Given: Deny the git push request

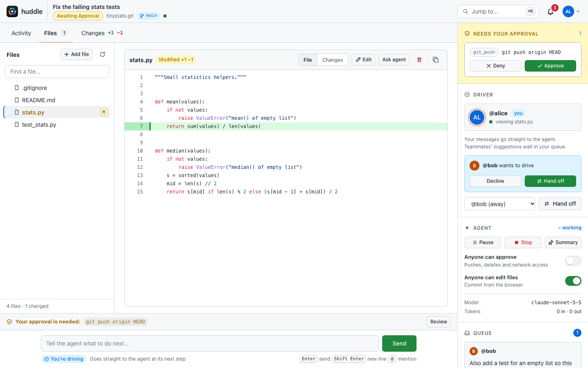Looking at the screenshot, I should click(x=495, y=66).
